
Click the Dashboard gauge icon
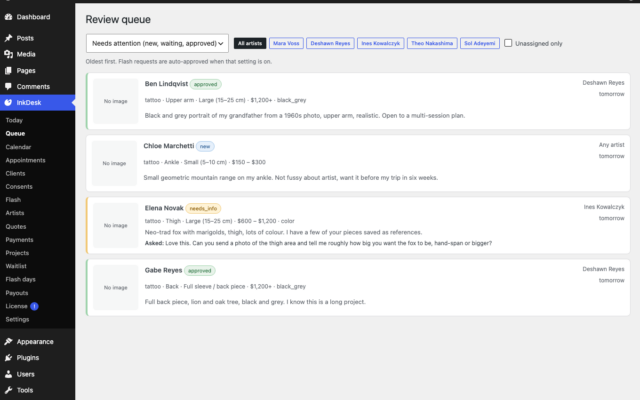8,17
